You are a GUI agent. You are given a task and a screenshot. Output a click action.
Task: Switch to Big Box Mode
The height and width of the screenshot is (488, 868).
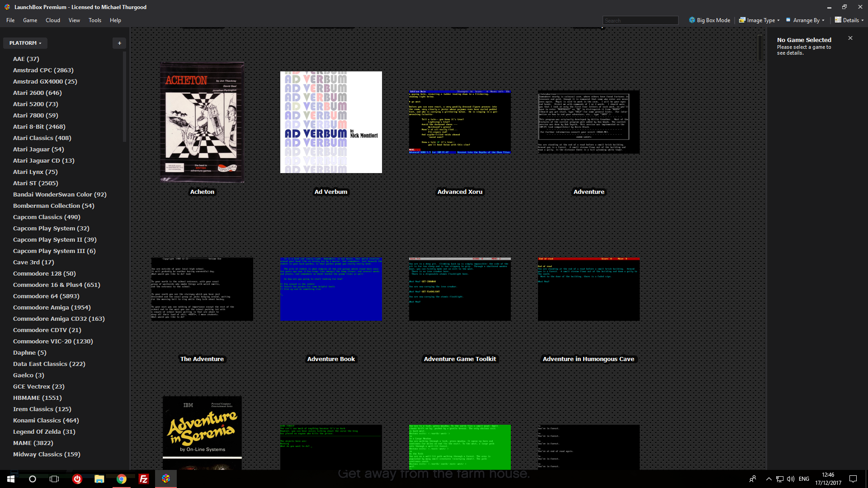click(x=709, y=20)
